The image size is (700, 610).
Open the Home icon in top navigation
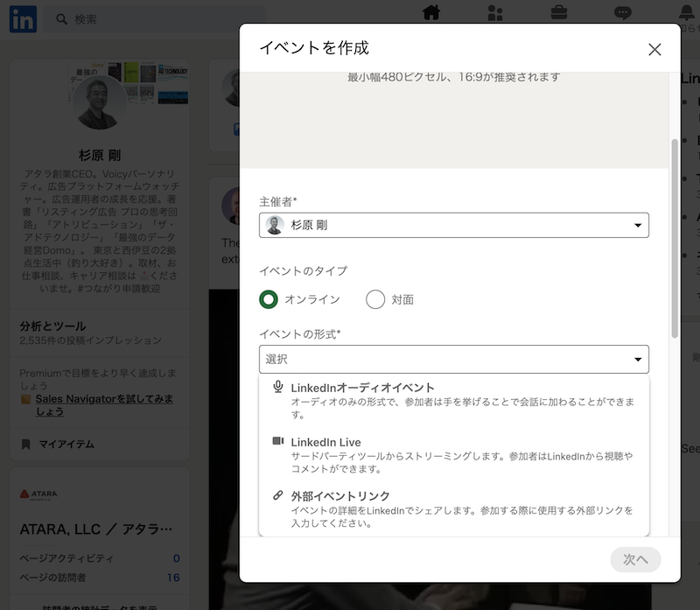pos(431,12)
